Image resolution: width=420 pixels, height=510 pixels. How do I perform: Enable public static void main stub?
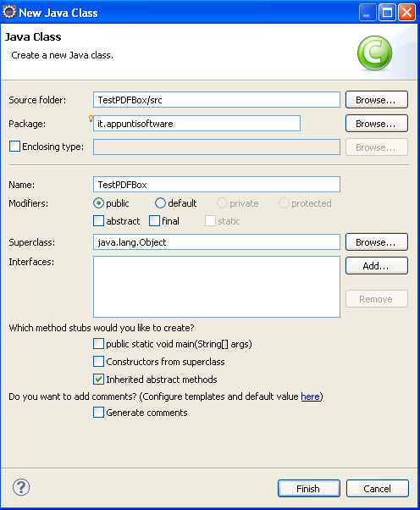pos(98,344)
